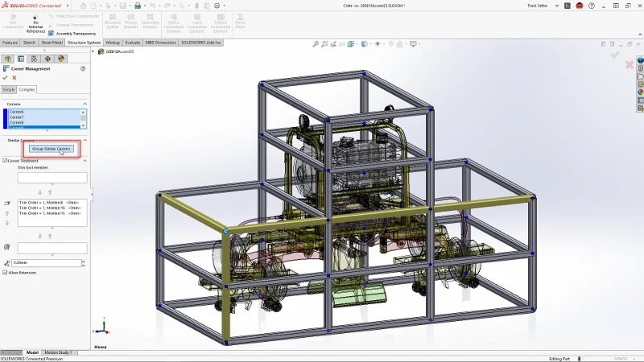The image size is (644, 362).
Task: Open the Evaluate ribbon tab
Action: [133, 42]
